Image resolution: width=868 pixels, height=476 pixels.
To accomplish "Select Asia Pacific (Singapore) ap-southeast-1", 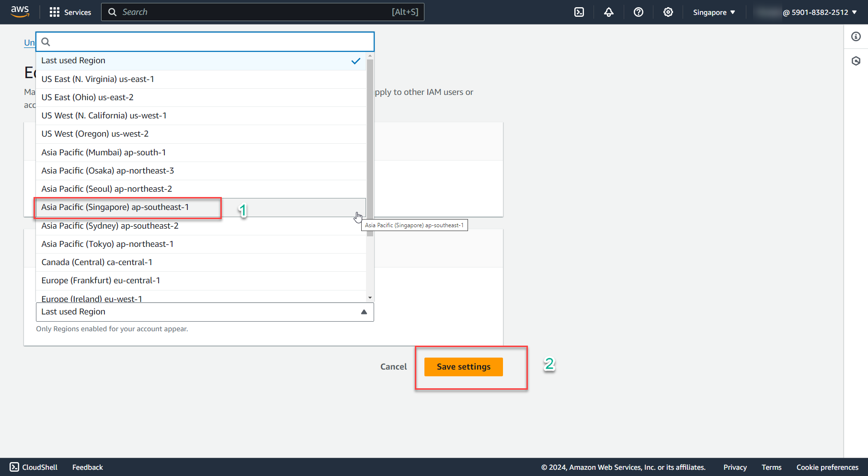I will [115, 207].
